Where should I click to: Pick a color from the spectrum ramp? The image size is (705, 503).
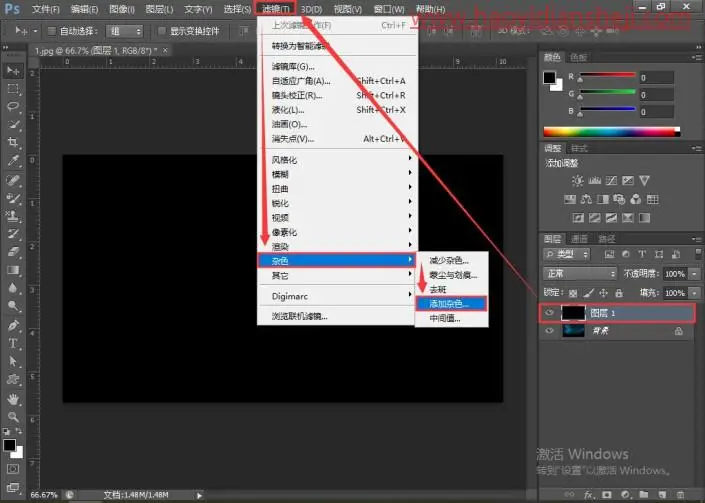pos(611,132)
